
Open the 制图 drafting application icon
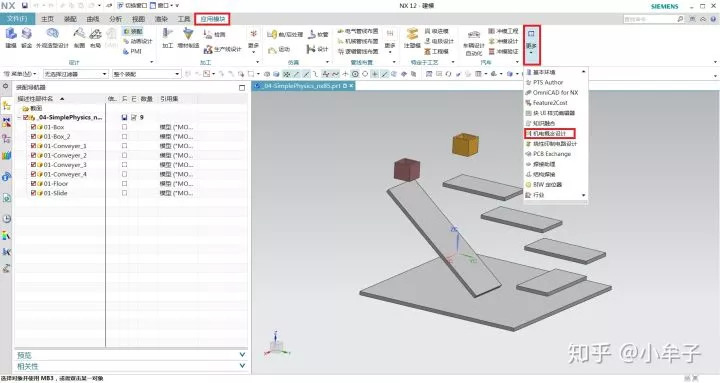79,37
